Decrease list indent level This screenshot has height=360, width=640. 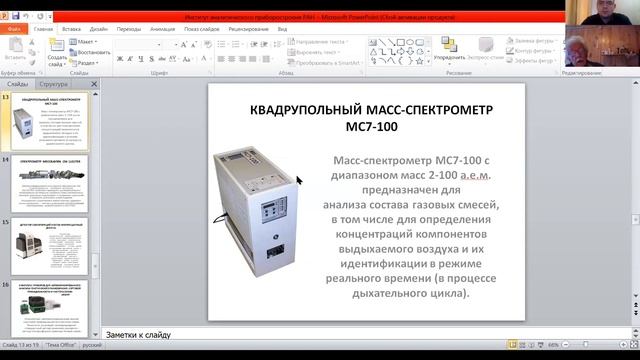pos(254,44)
